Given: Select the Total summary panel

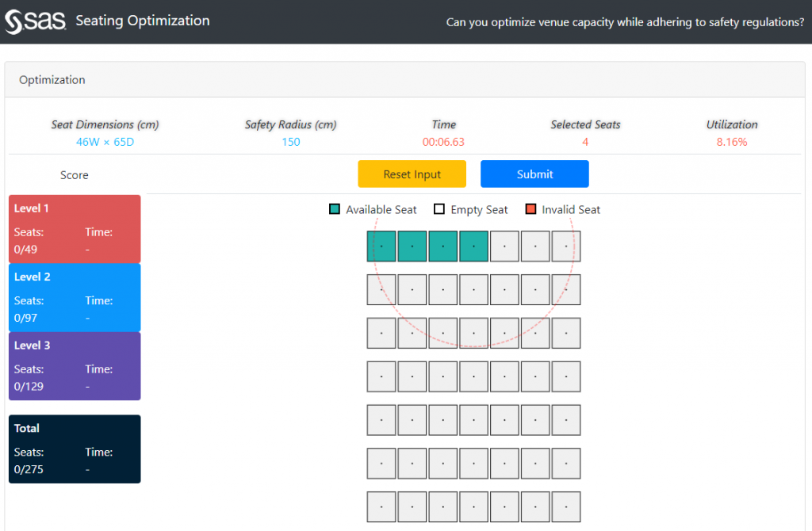Looking at the screenshot, I should pyautogui.click(x=74, y=449).
